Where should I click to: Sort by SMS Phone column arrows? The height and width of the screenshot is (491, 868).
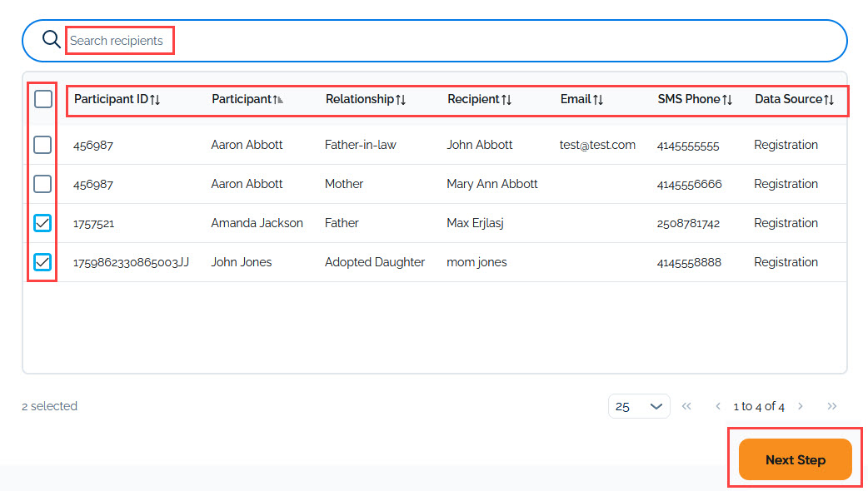[727, 100]
